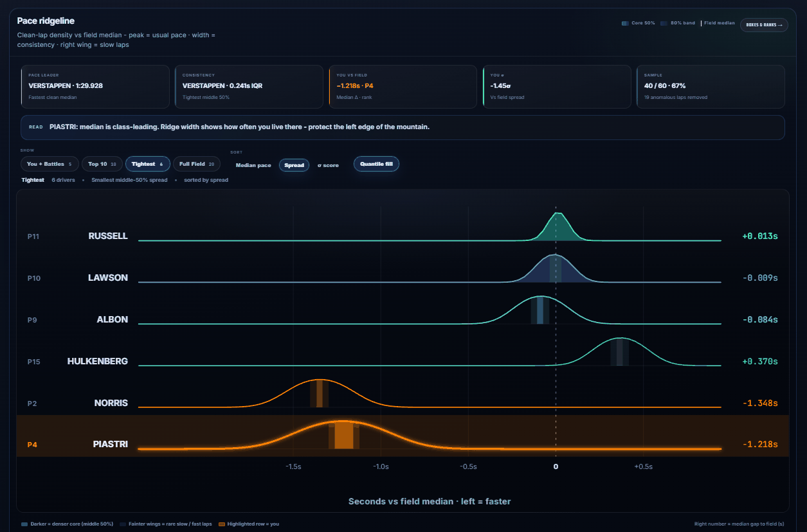Click Piastri's -1.218s median gap
This screenshot has width=807, height=532.
[760, 444]
